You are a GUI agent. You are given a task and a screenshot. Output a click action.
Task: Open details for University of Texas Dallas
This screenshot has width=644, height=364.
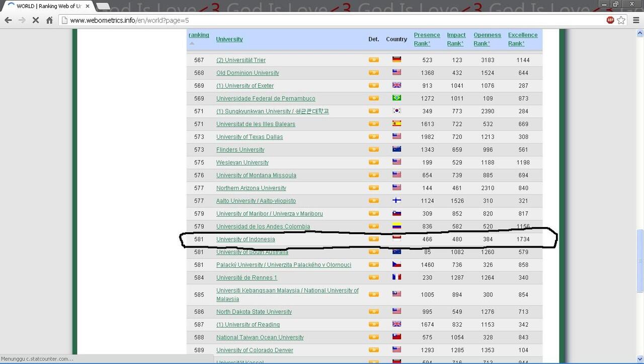click(x=373, y=136)
